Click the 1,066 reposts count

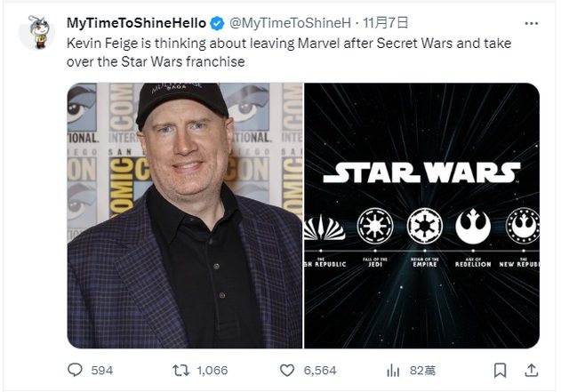212,370
